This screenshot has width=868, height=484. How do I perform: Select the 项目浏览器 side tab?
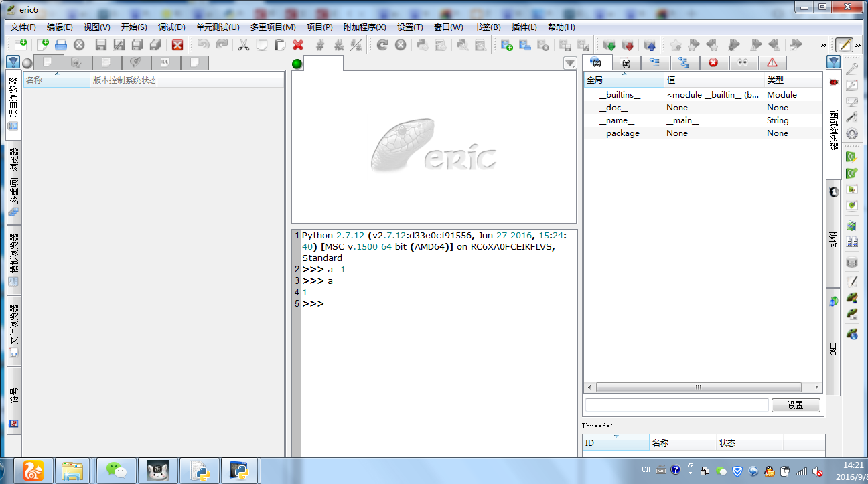tap(13, 104)
